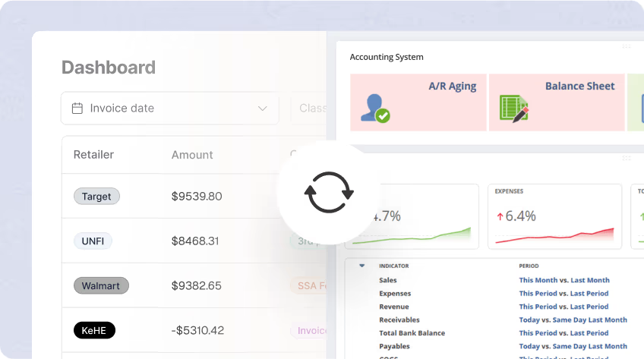
Task: Open This Month vs. Last Month link
Action: 564,280
